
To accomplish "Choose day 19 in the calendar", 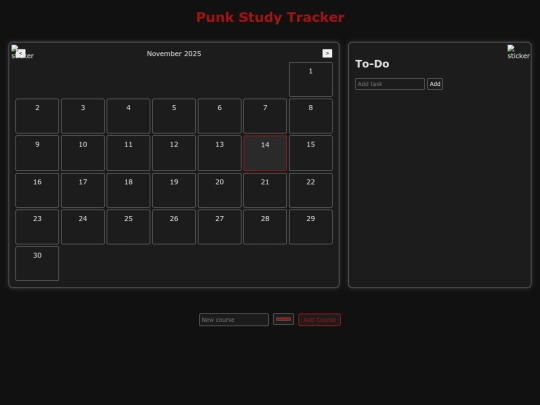I will click(174, 190).
